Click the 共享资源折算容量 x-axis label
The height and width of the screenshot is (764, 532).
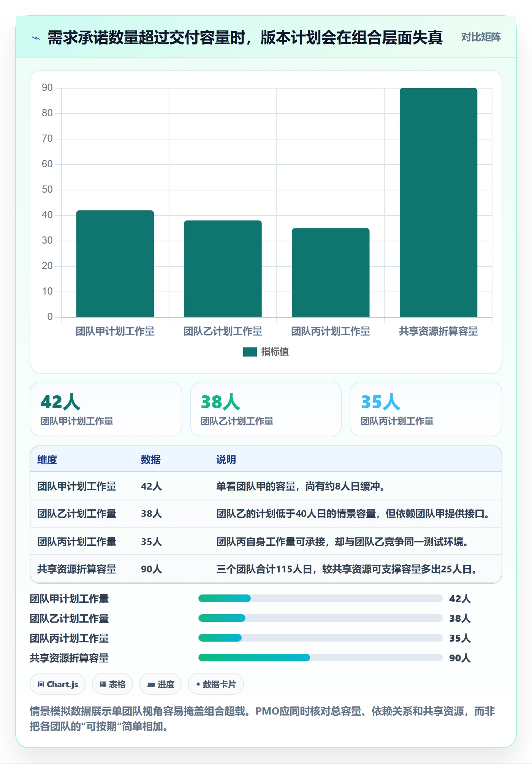[439, 331]
